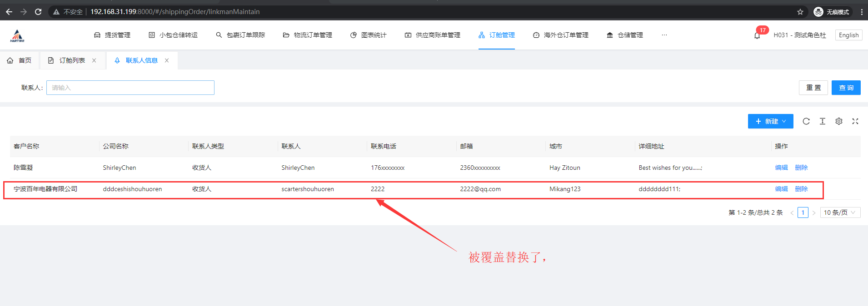The height and width of the screenshot is (306, 868).
Task: Open the 10 条/页 page size dropdown
Action: pyautogui.click(x=840, y=212)
